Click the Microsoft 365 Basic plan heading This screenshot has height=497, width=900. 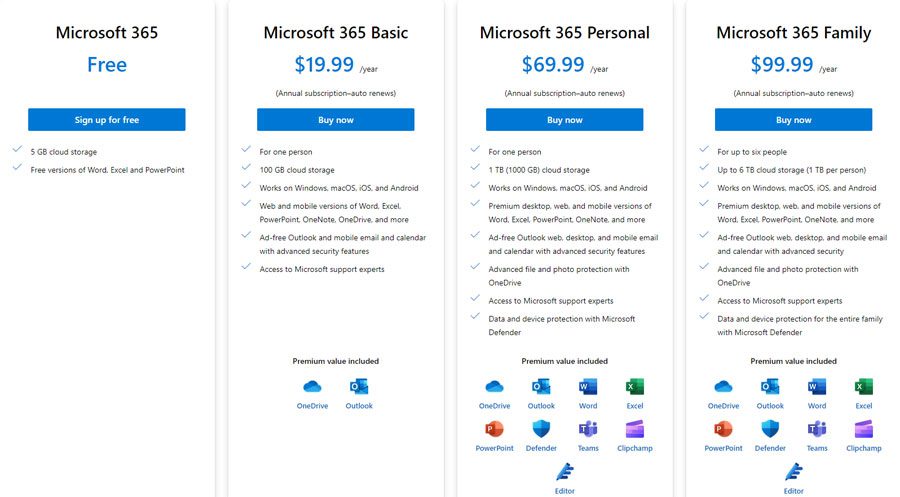tap(336, 33)
